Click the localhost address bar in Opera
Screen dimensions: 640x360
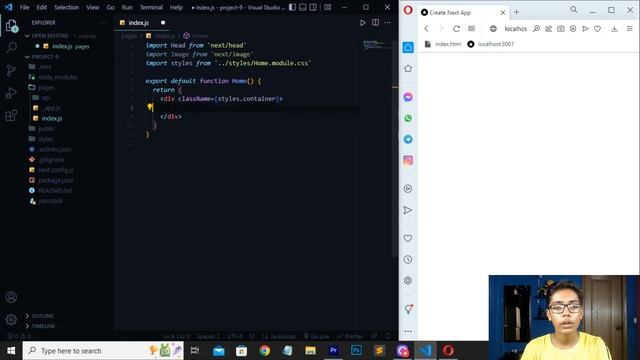[516, 29]
